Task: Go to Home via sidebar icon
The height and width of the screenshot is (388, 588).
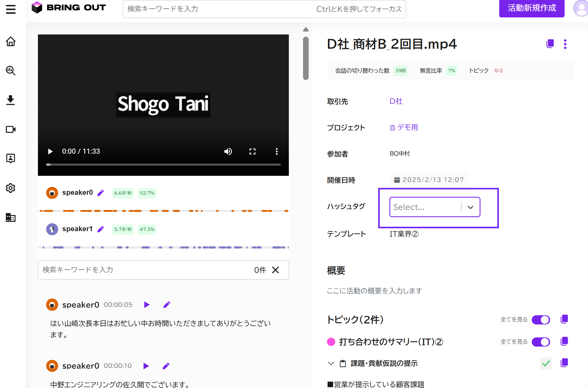Action: pos(11,41)
